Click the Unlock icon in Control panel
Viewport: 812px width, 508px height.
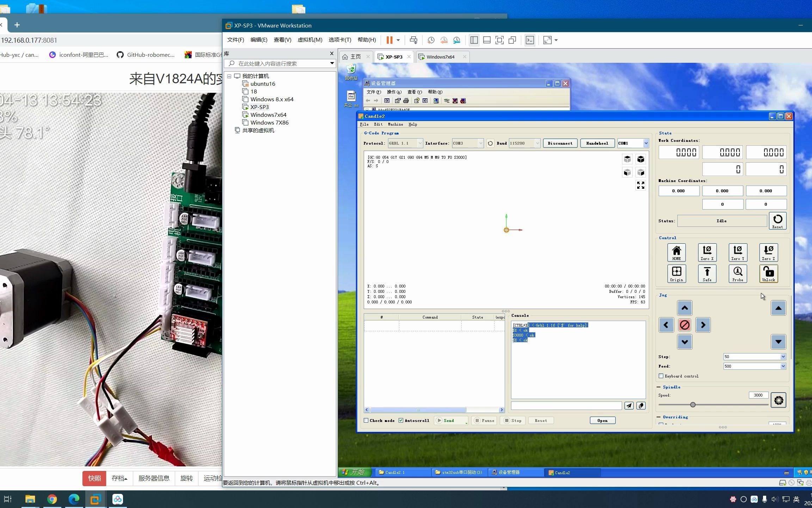768,273
